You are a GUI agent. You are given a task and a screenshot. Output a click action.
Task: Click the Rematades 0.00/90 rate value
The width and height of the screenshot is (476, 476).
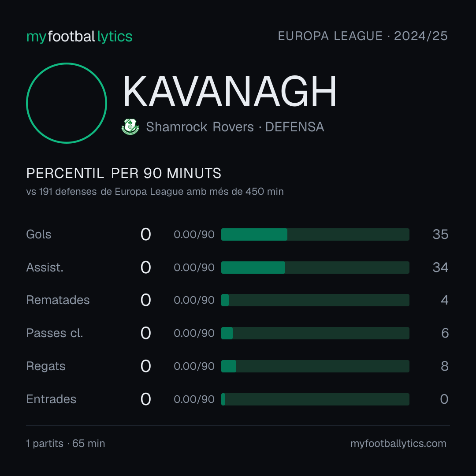(x=194, y=300)
